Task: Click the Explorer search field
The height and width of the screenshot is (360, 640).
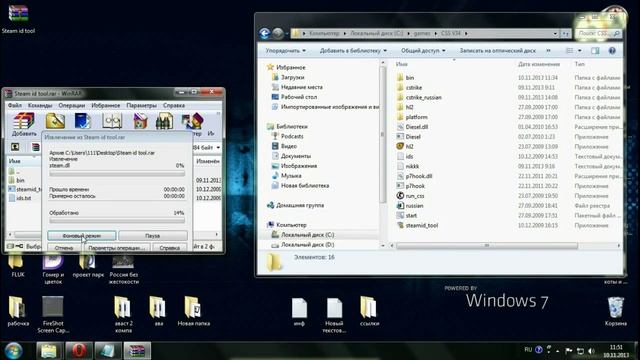Action: [598, 33]
